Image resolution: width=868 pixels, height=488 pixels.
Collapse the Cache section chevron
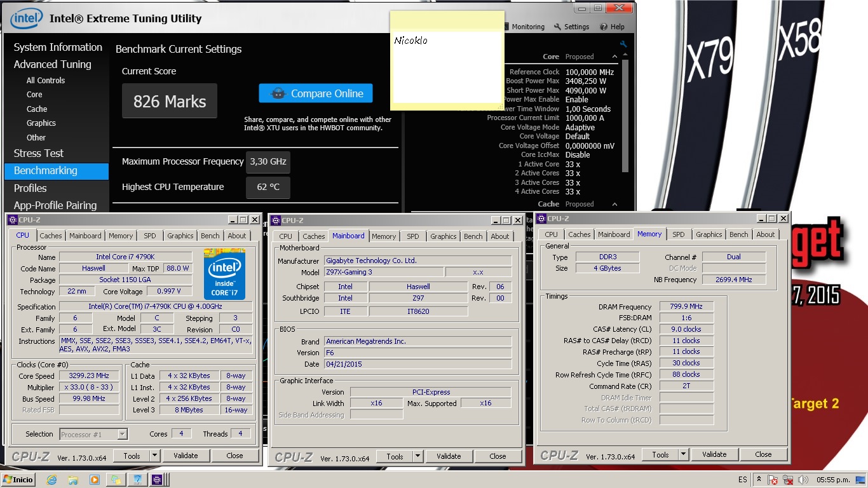(614, 204)
